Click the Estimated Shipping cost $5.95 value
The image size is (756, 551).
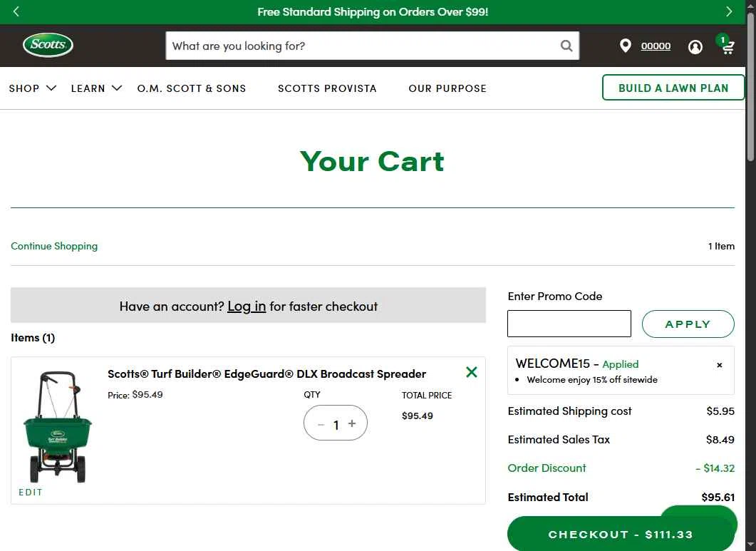[720, 411]
